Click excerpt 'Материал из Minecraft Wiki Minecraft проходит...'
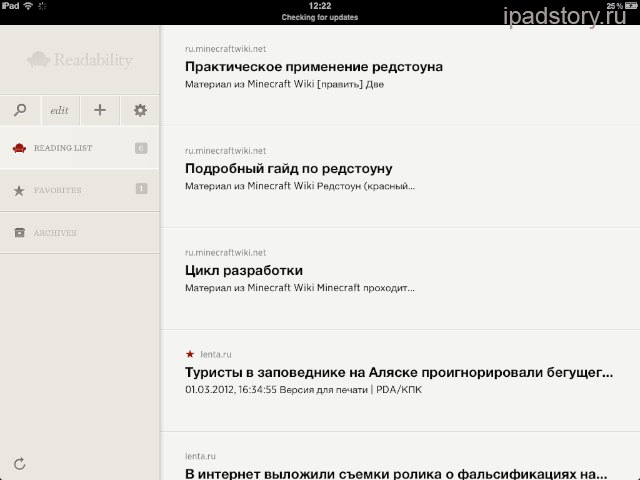The width and height of the screenshot is (640, 480). tap(300, 288)
